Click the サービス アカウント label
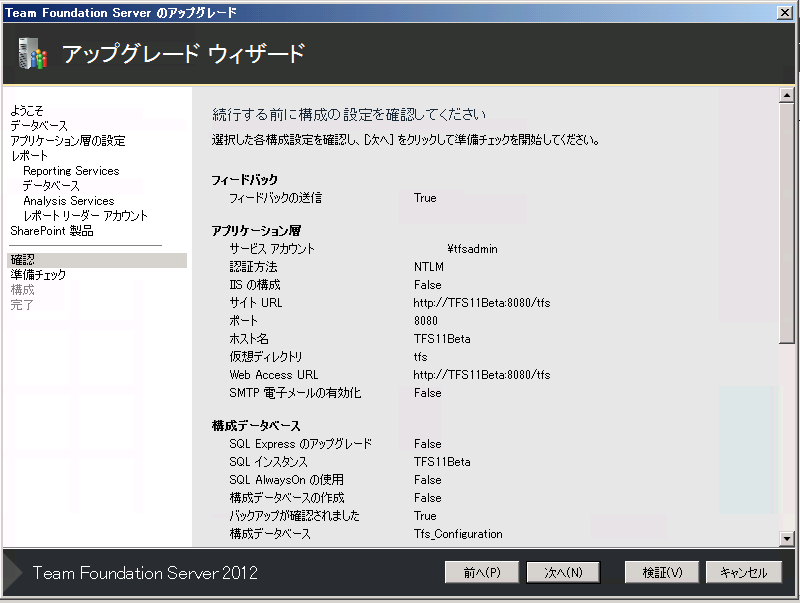 [272, 249]
